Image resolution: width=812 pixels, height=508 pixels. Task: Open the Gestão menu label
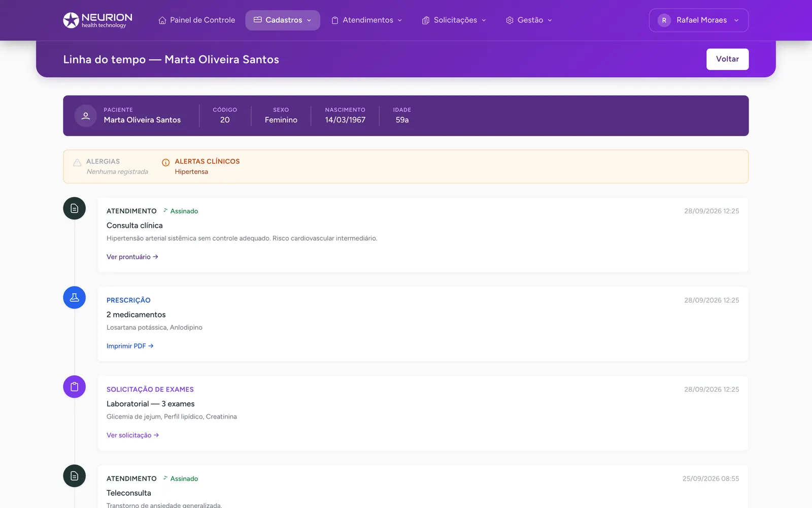(x=530, y=20)
